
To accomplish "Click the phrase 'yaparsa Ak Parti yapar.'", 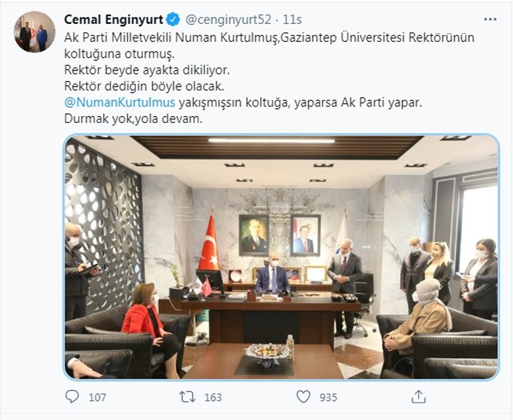I will pos(358,103).
